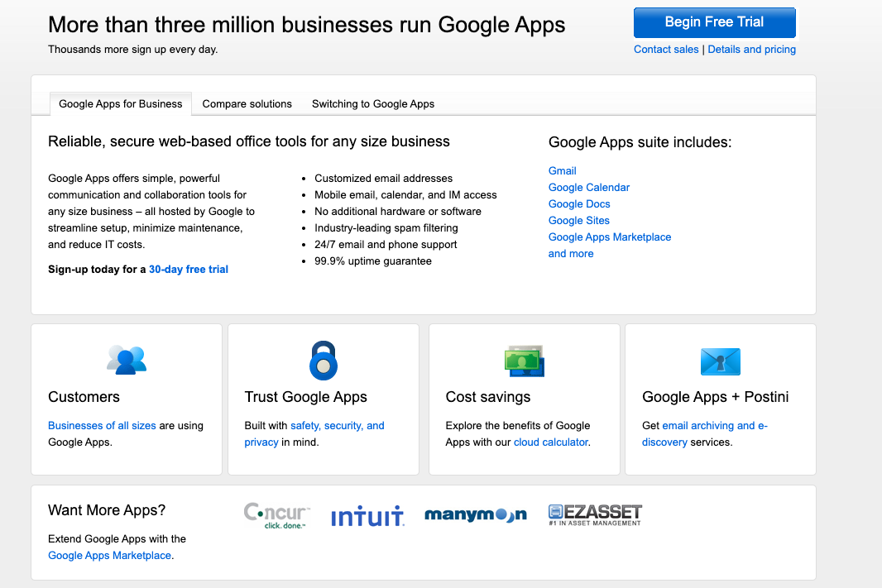Open the Google Docs link

pyautogui.click(x=579, y=204)
